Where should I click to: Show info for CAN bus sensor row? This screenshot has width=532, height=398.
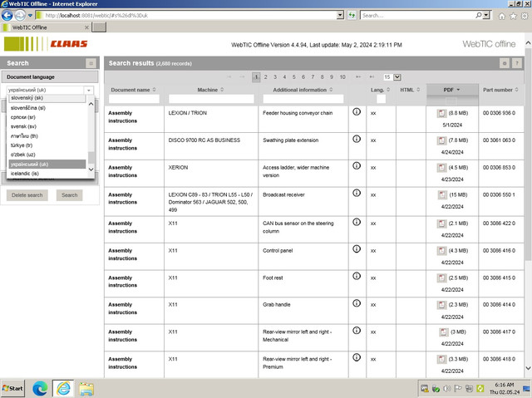[357, 222]
